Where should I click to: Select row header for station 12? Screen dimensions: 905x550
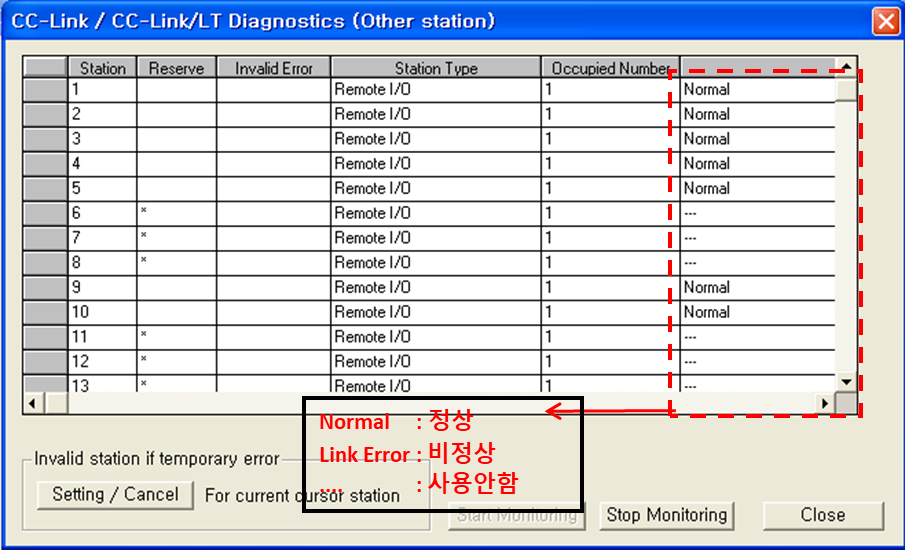45,363
